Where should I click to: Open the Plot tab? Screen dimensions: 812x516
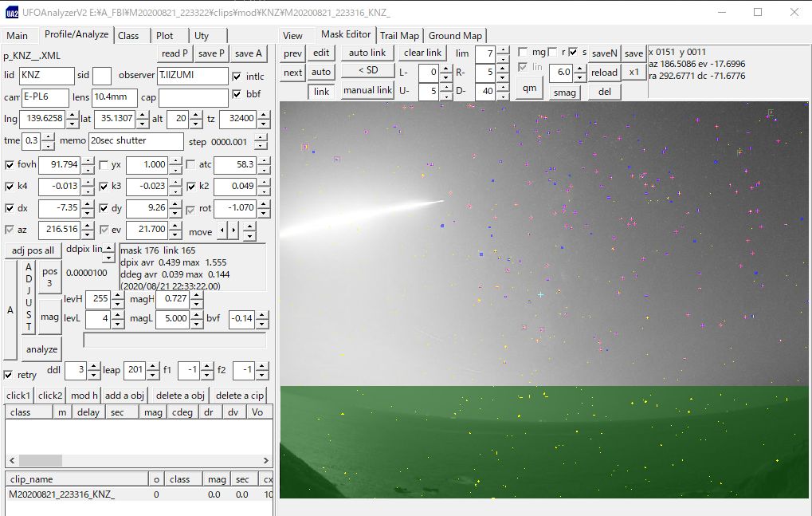click(165, 35)
